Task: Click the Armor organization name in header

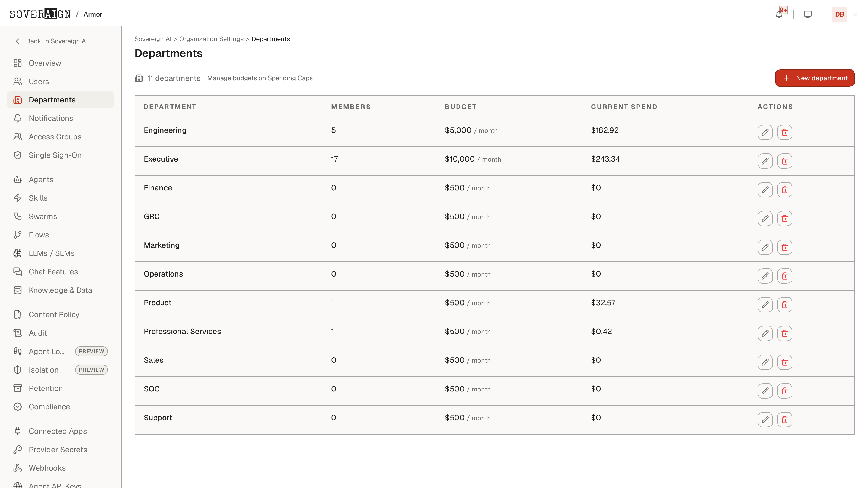Action: (x=93, y=14)
